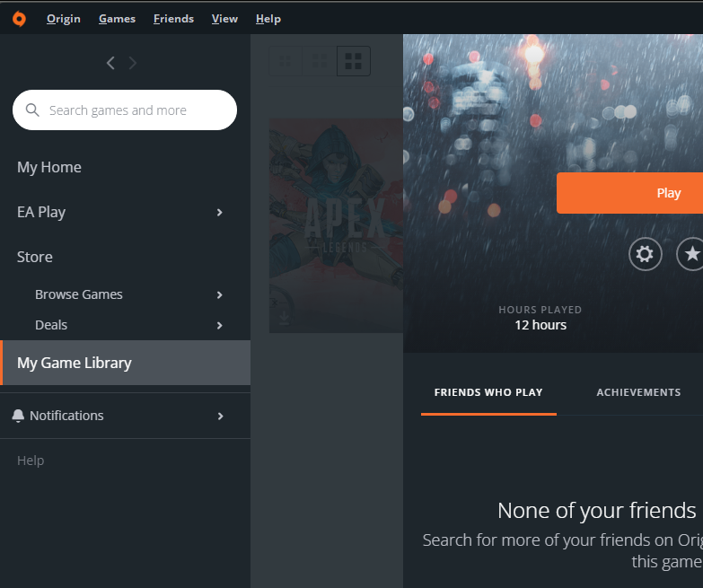Image resolution: width=703 pixels, height=588 pixels.
Task: Open game settings gear icon
Action: 646,254
